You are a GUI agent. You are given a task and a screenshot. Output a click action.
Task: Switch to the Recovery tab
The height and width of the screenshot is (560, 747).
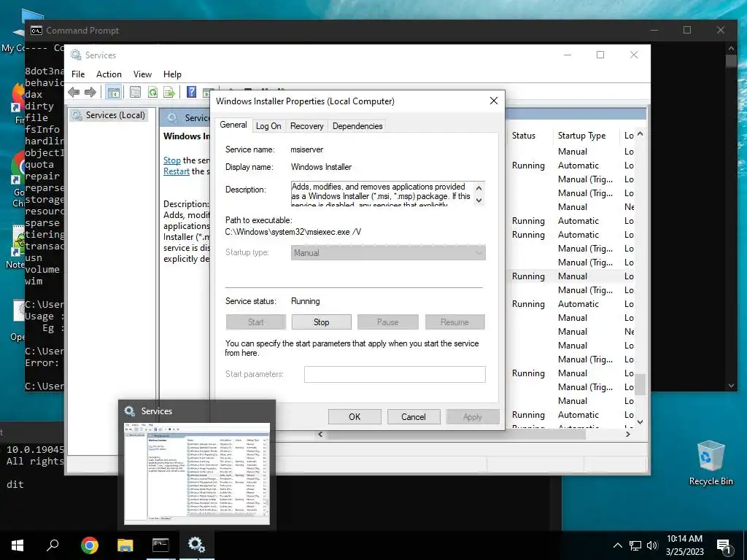(x=307, y=126)
